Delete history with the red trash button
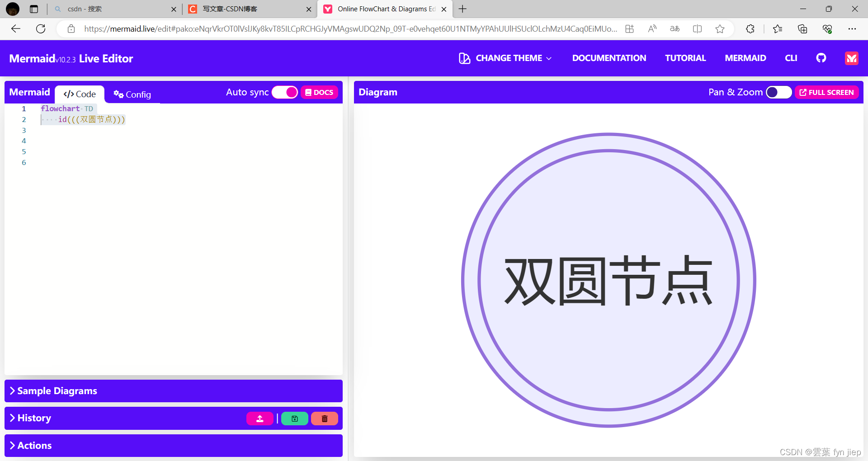The height and width of the screenshot is (461, 868). [x=325, y=419]
